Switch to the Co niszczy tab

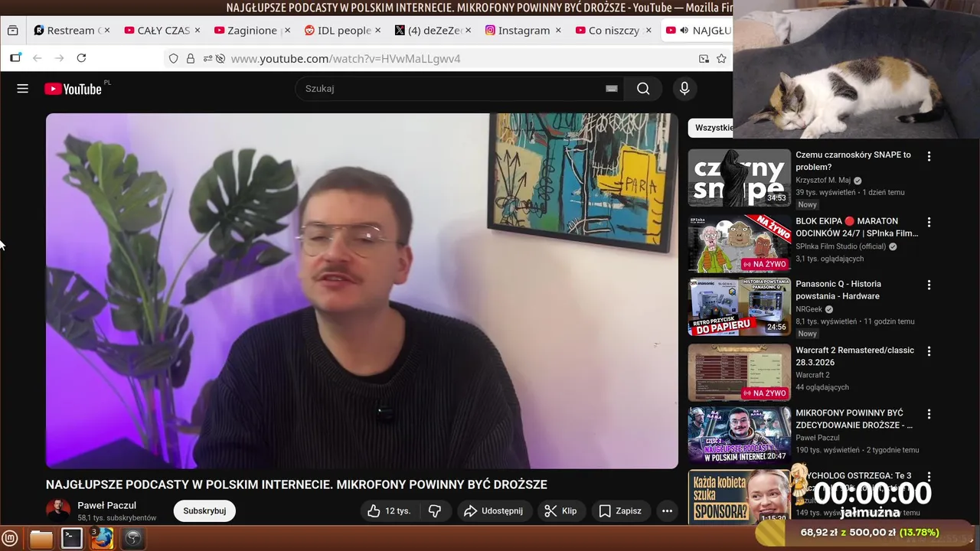tap(613, 31)
